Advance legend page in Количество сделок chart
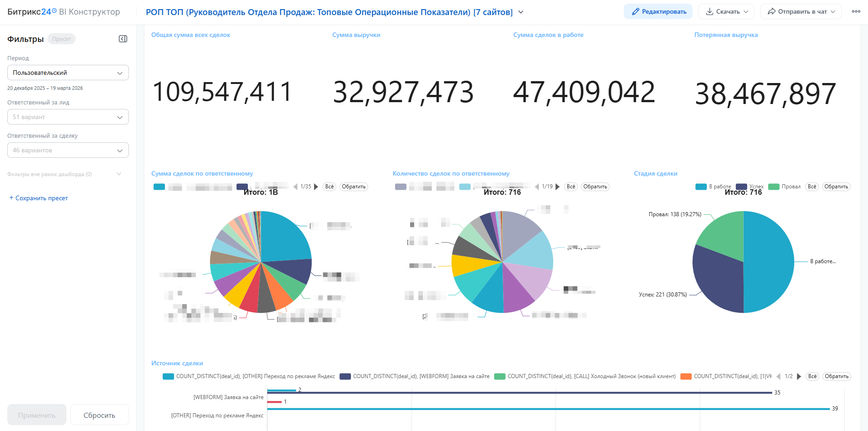 point(558,187)
